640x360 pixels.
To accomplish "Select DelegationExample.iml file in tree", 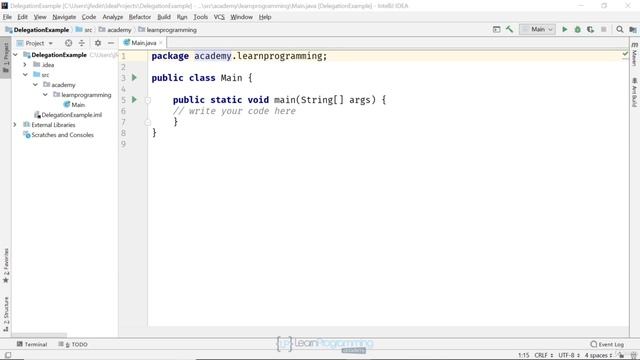I will click(68, 115).
